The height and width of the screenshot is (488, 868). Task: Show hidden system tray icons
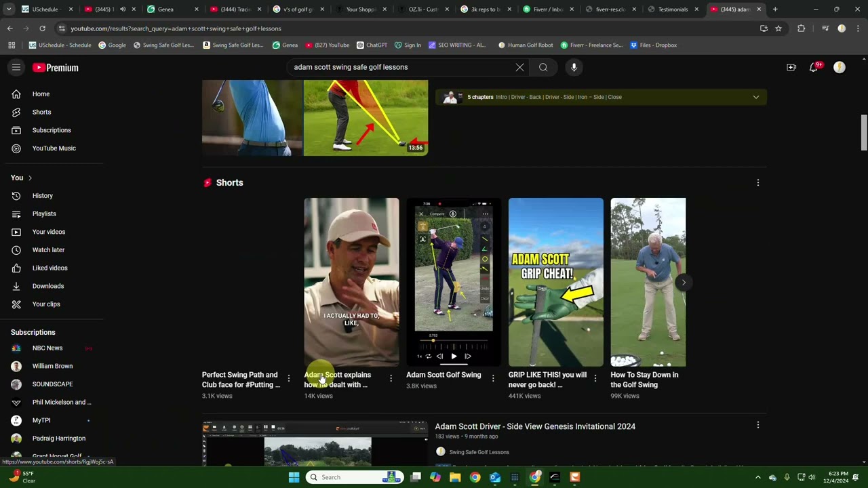pyautogui.click(x=758, y=477)
